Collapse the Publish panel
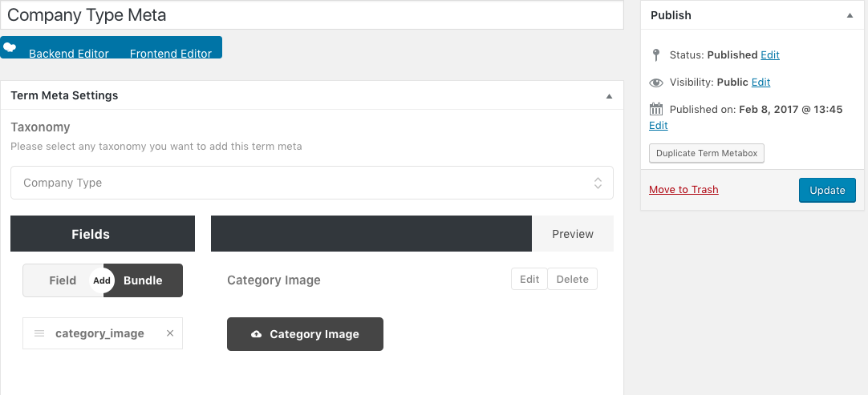 pos(850,15)
